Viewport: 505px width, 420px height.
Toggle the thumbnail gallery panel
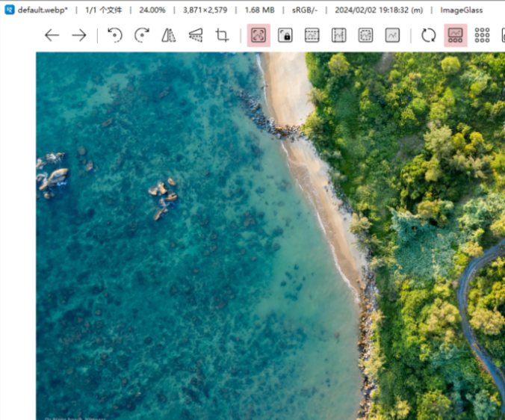click(x=456, y=35)
